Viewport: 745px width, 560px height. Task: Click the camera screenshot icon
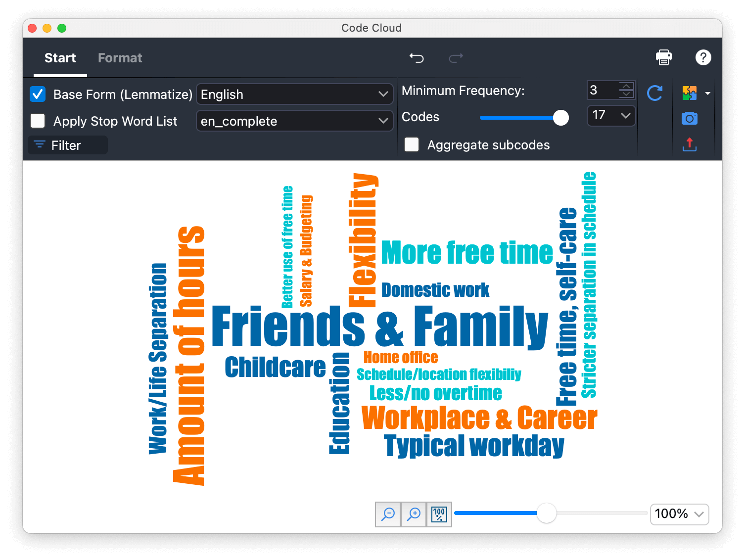689,119
